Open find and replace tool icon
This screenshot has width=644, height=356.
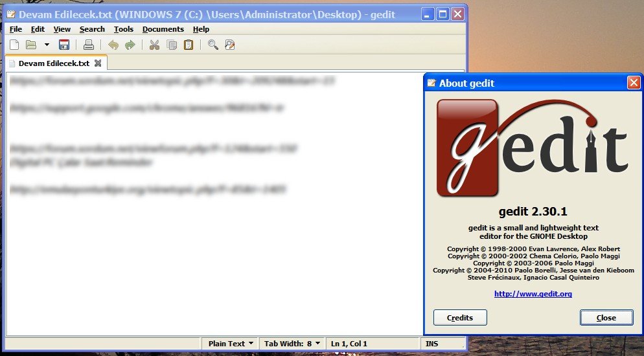(230, 45)
